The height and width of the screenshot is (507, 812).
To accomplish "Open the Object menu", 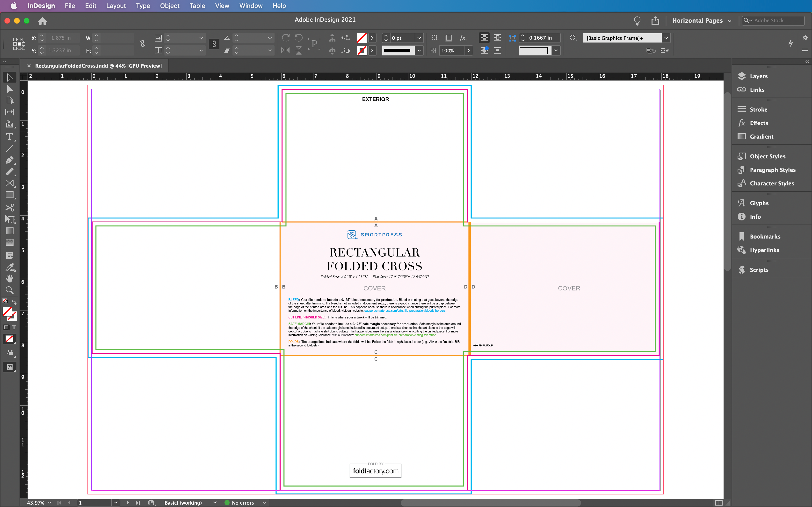I will tap(169, 6).
